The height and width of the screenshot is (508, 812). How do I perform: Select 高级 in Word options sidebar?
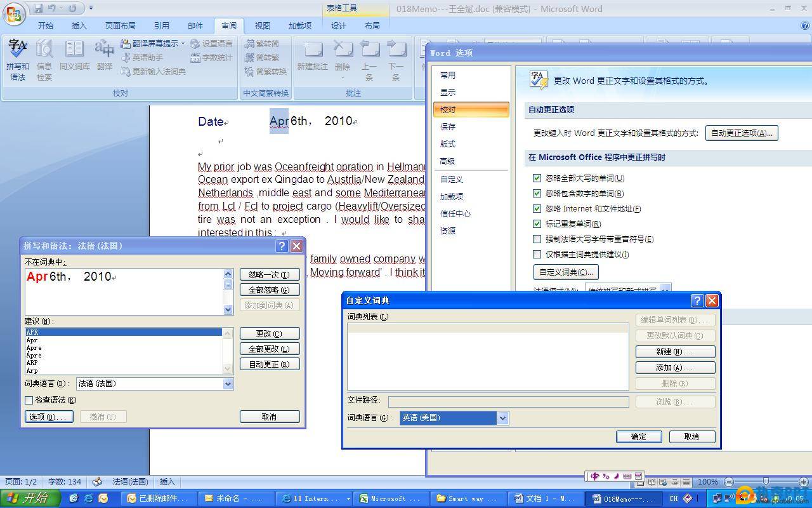(471, 161)
